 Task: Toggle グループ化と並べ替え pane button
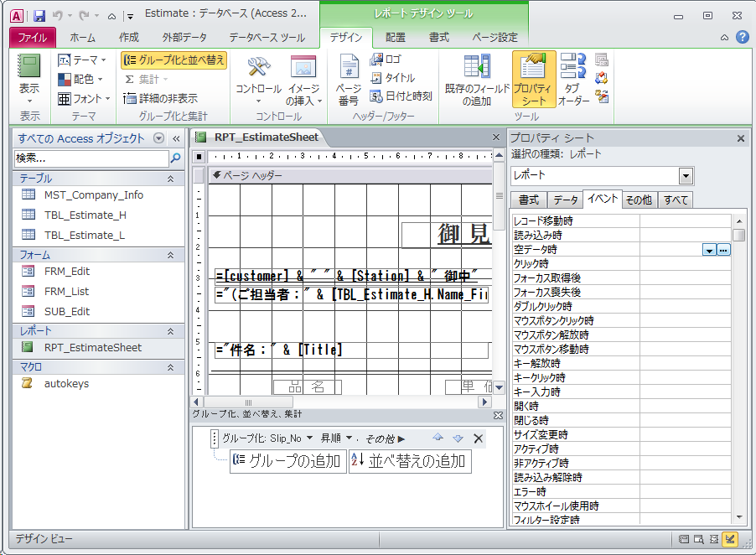[174, 60]
